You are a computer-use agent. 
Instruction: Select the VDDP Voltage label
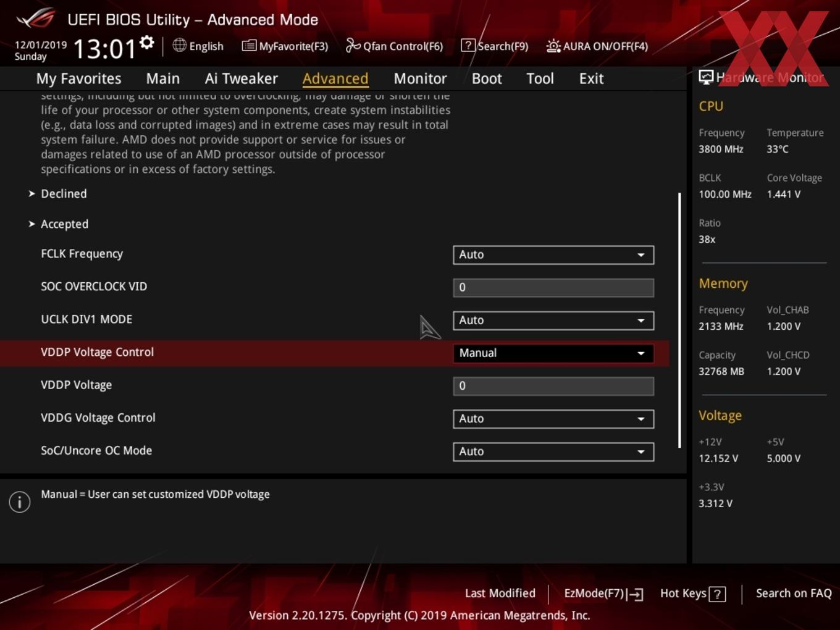pos(76,385)
